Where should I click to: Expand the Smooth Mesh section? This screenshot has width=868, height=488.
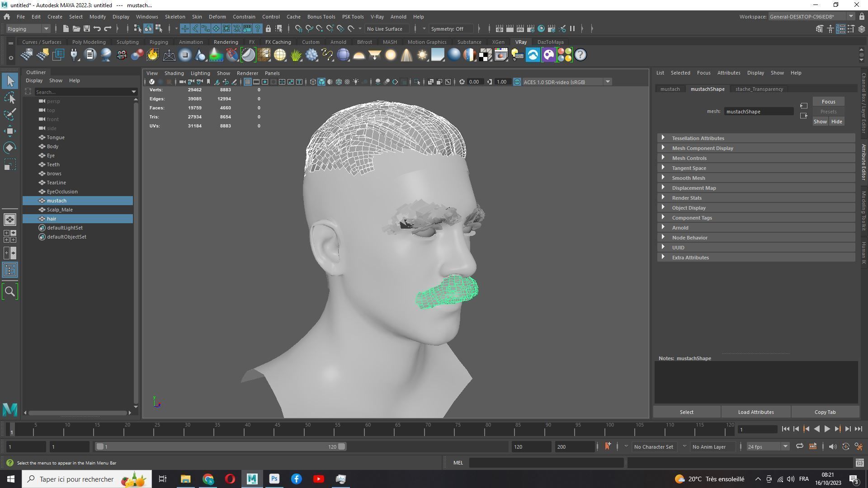coord(756,178)
